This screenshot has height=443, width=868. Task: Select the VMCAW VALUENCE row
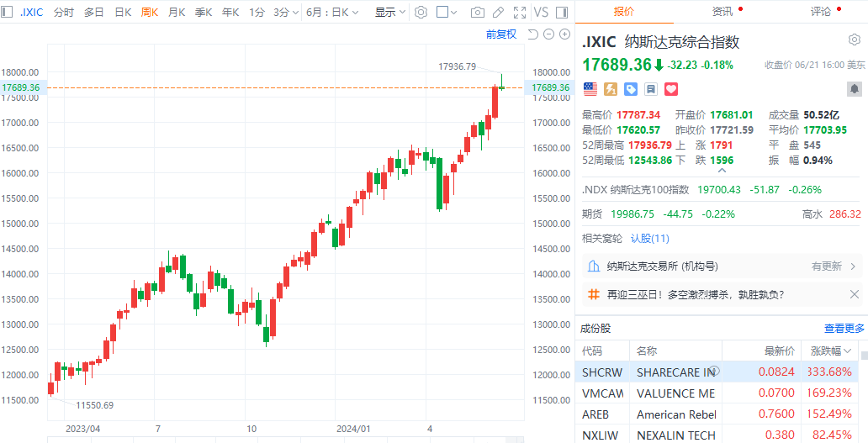[x=717, y=393]
